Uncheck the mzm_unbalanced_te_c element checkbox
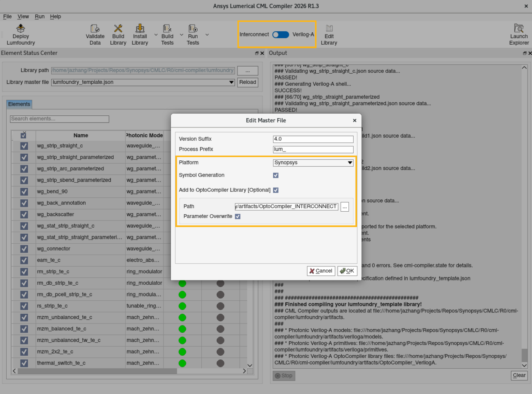This screenshot has height=394, width=532. pos(24,317)
